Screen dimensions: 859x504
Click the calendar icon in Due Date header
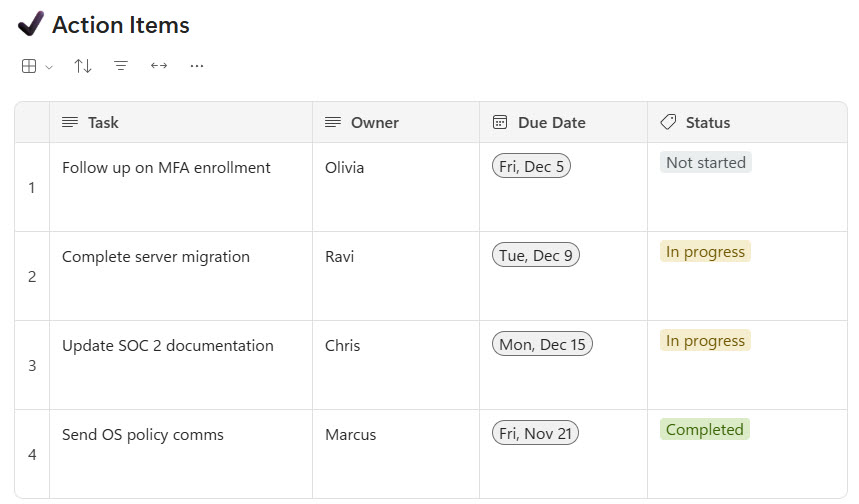pos(500,123)
